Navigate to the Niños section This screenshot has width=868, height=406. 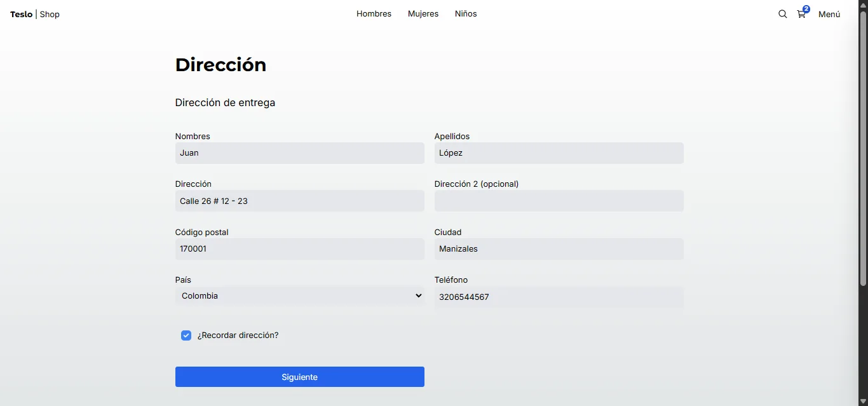[466, 14]
